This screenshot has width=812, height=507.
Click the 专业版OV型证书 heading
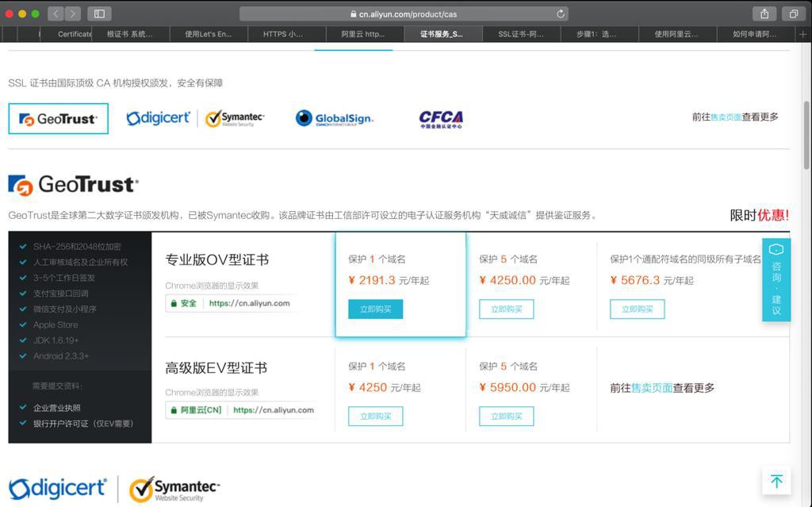217,259
